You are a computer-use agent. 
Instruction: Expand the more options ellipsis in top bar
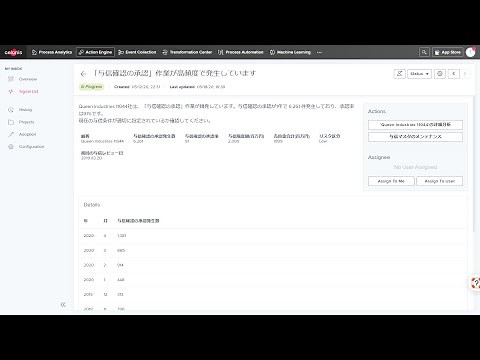(x=319, y=52)
